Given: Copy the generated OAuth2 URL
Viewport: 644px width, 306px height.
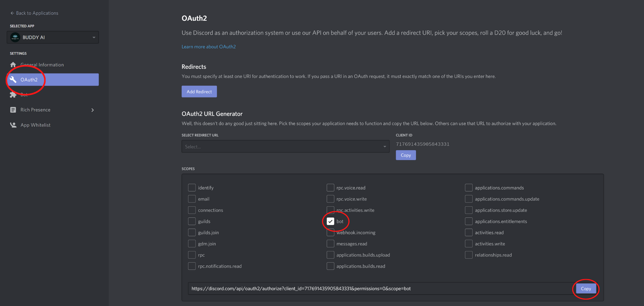Looking at the screenshot, I should point(586,289).
